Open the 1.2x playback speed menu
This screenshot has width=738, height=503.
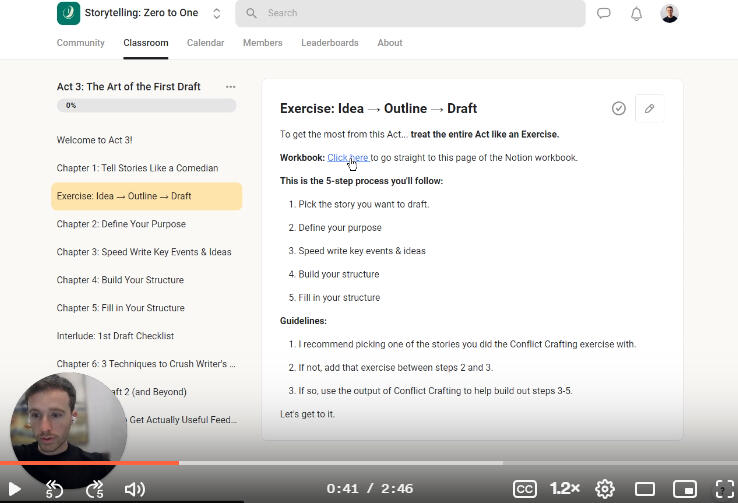(565, 488)
